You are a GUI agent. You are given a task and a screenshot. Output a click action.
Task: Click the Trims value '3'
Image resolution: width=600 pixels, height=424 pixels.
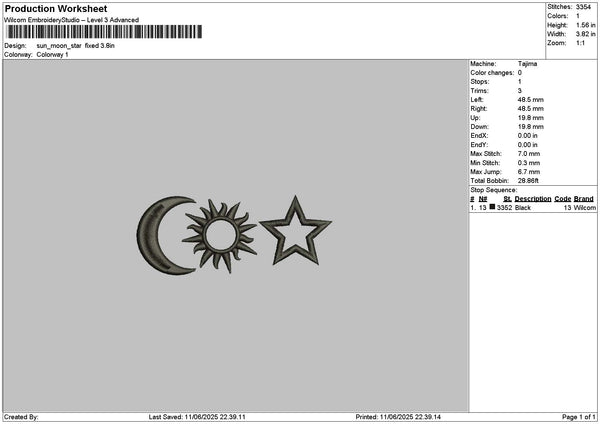[520, 91]
